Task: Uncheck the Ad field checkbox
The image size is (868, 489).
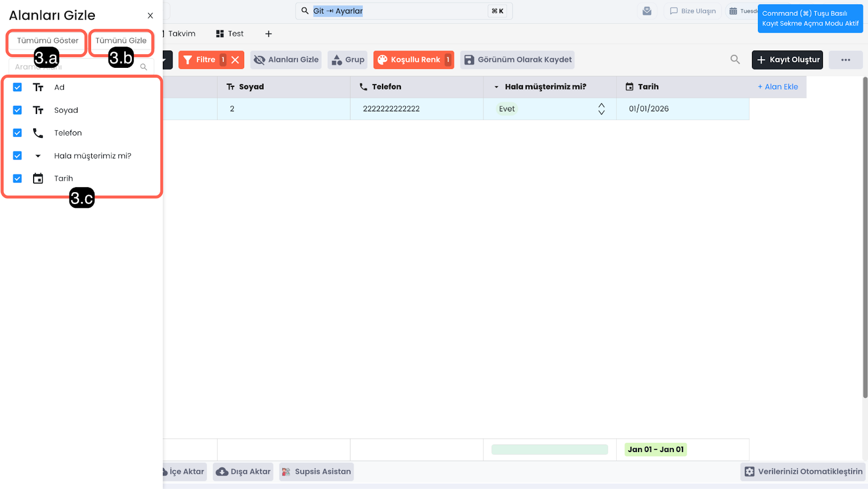Action: 17,87
